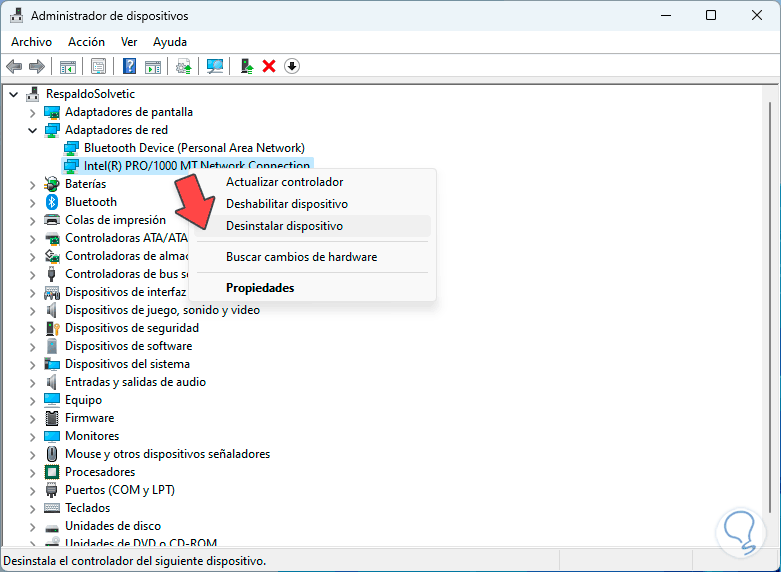
Task: Choose Actualizar controlador in context menu
Action: coord(312,182)
